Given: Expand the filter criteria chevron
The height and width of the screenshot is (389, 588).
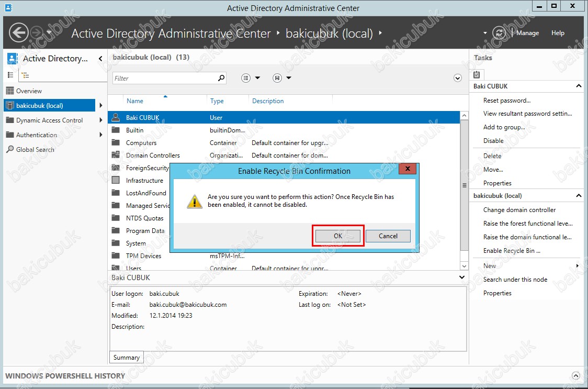Looking at the screenshot, I should tap(458, 78).
